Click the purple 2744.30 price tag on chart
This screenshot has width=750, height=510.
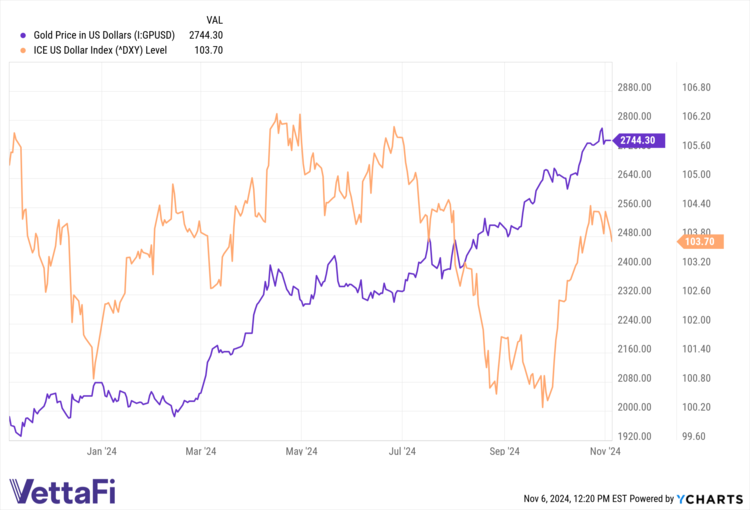[637, 141]
